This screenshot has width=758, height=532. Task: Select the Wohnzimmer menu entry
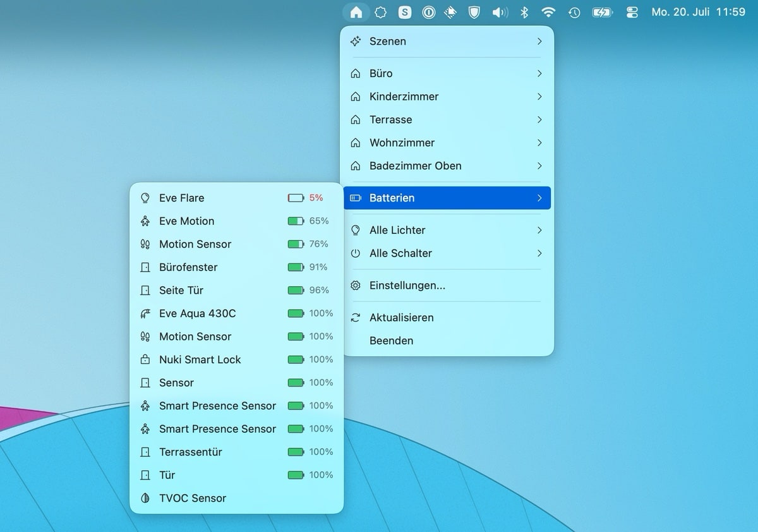tap(447, 143)
